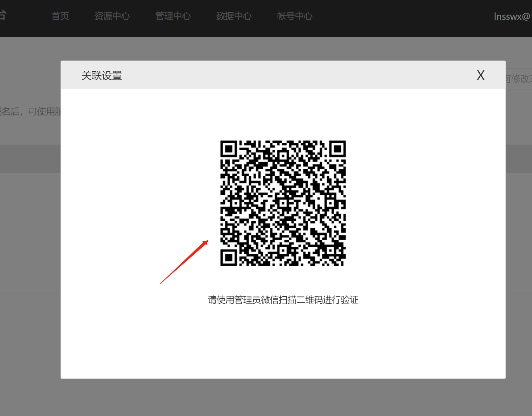Go to 资源中心 in top navigation
Screen dimensions: 532x416
112,16
